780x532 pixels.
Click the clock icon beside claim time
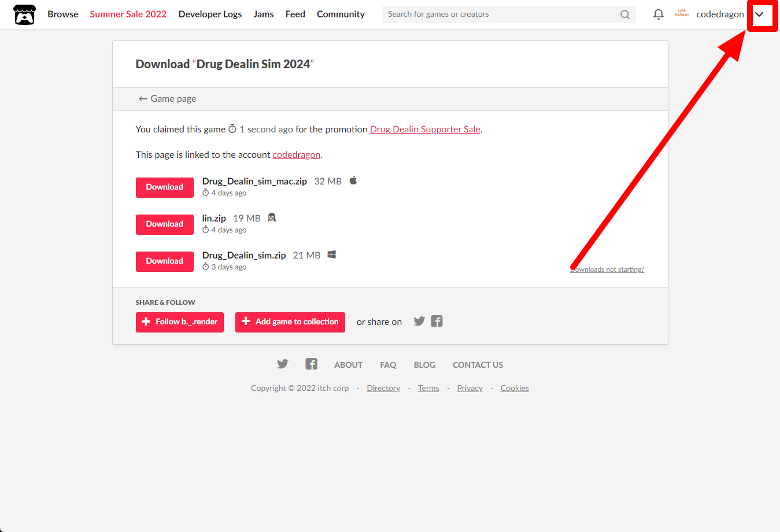[x=232, y=128]
